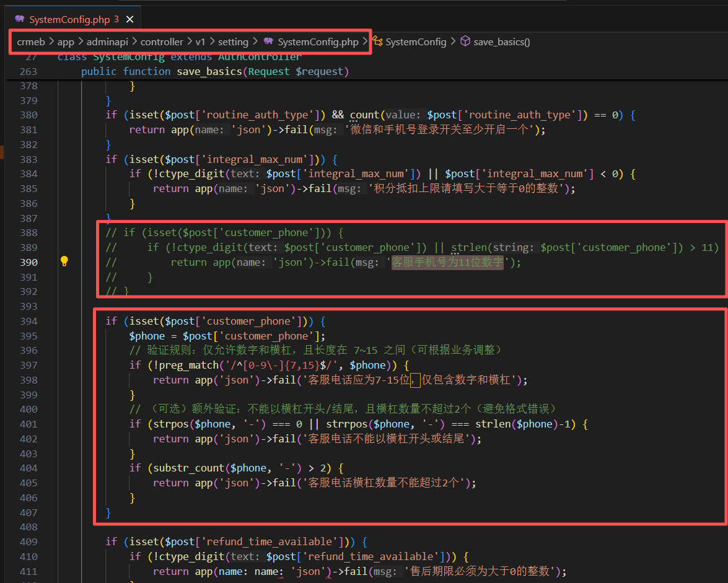Screen dimensions: 728x583
Task: Click highlighted text 客服手机号为11位数字
Action: (x=447, y=262)
